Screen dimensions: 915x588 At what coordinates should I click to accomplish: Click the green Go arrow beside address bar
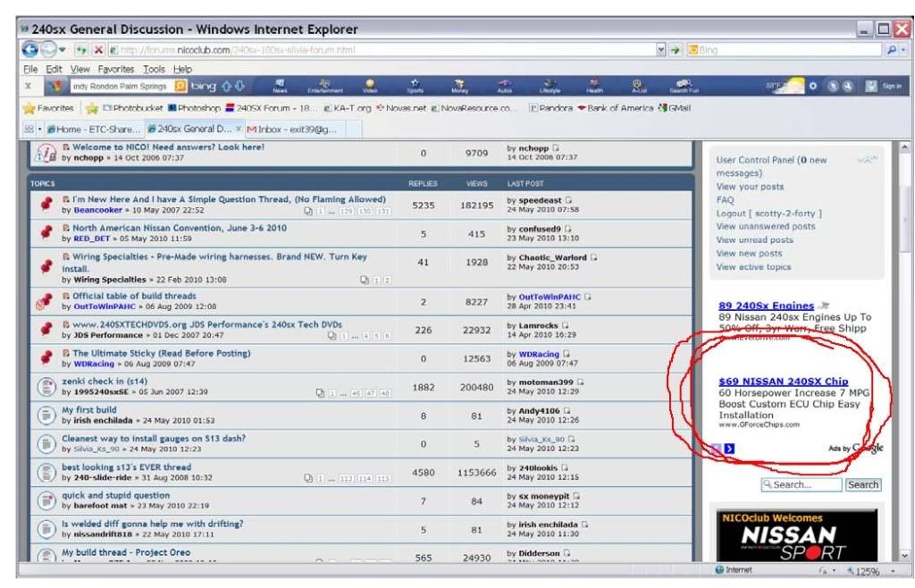click(x=676, y=50)
